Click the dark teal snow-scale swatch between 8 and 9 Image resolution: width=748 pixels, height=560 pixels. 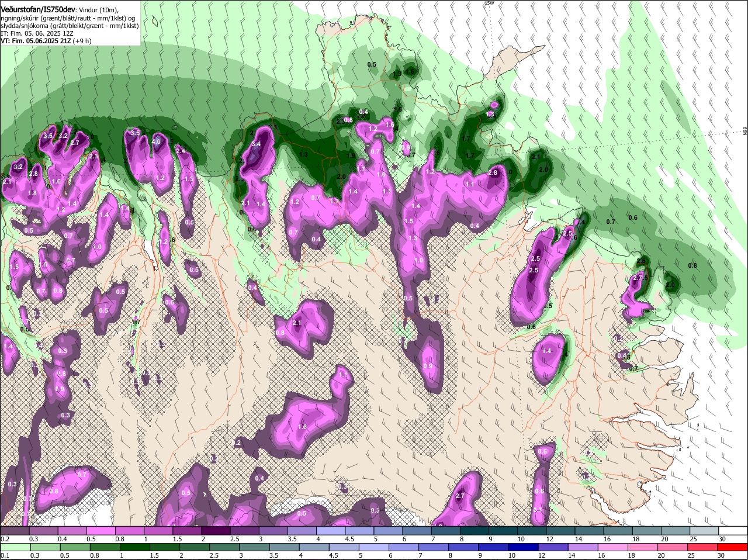[x=475, y=530]
